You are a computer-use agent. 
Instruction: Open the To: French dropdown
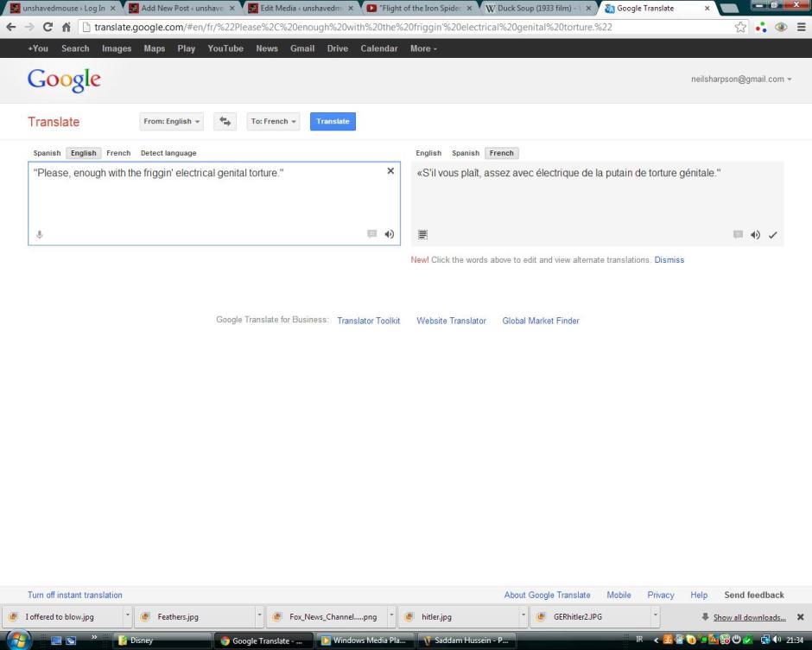273,122
